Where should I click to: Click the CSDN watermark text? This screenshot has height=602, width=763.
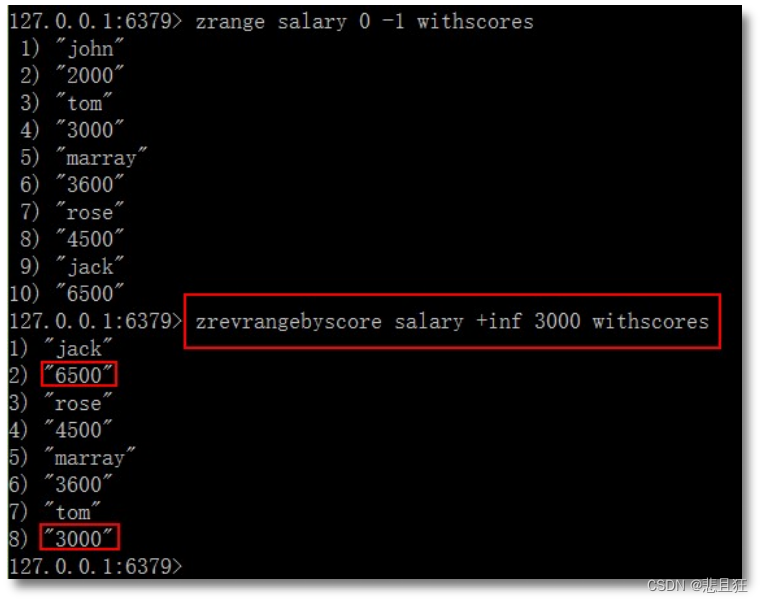699,585
